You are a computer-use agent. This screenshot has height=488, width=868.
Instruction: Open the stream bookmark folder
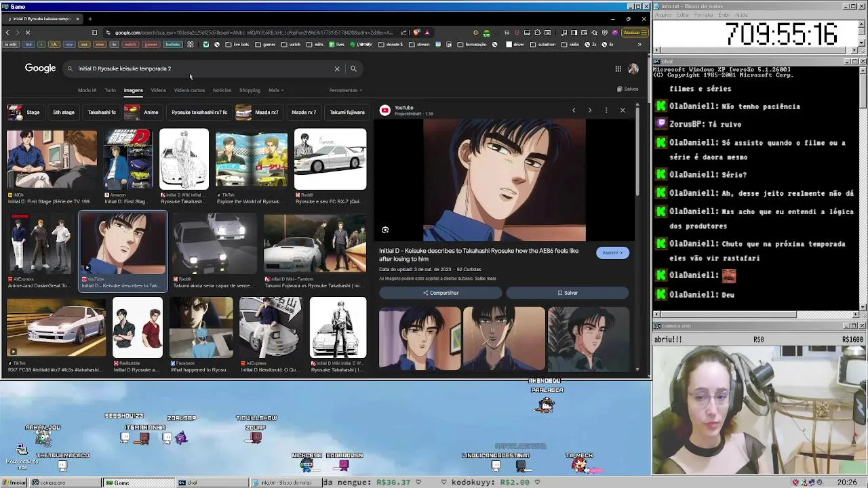419,45
